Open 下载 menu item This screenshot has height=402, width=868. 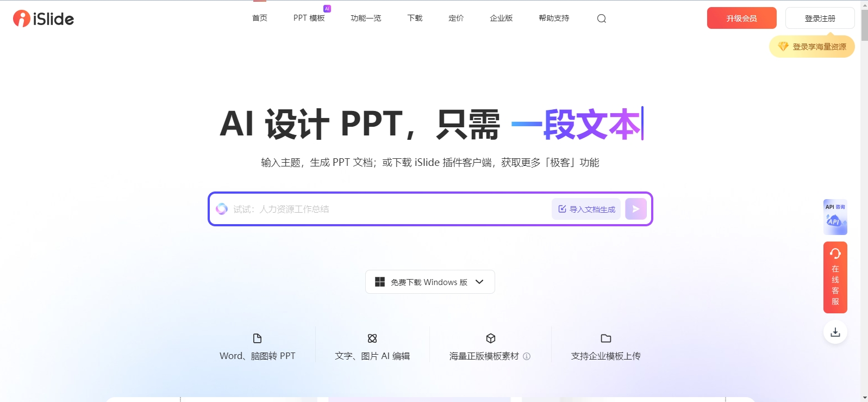(415, 18)
